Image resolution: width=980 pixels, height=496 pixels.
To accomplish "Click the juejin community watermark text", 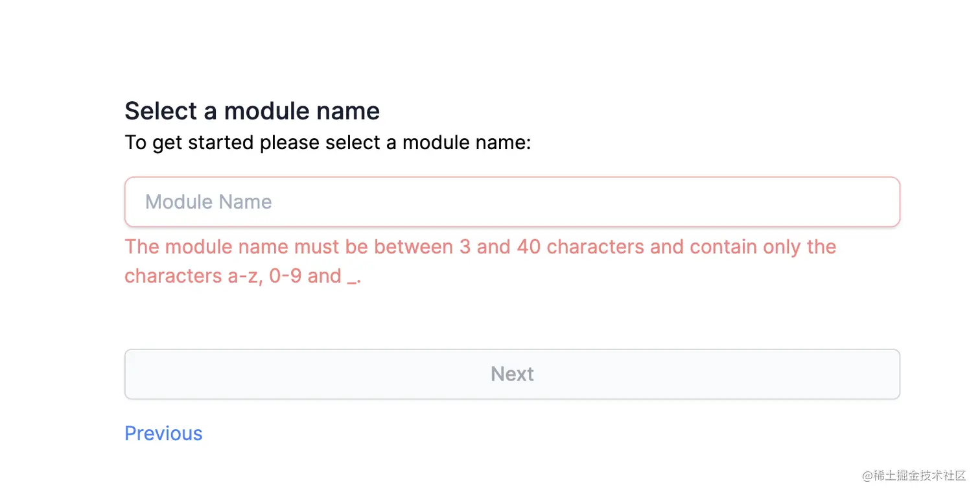I will [x=914, y=475].
